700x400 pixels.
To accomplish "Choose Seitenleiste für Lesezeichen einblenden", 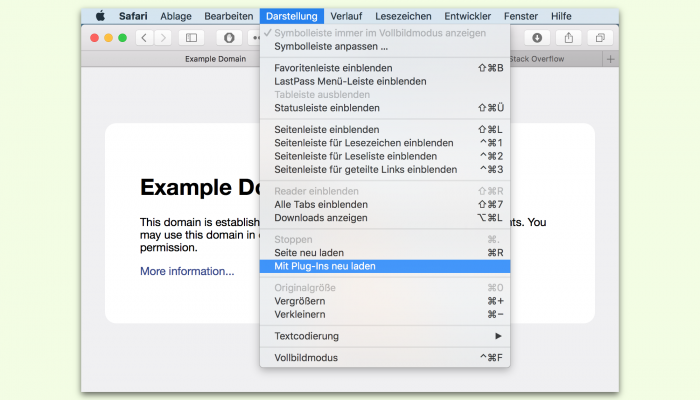I will (x=385, y=143).
